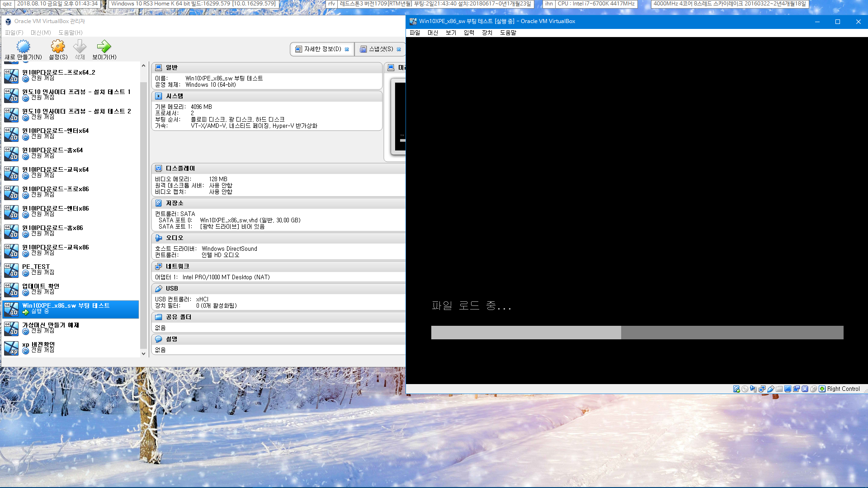Select VM 윈10IP다운로드-교육x64
This screenshot has width=868, height=488.
(x=71, y=173)
